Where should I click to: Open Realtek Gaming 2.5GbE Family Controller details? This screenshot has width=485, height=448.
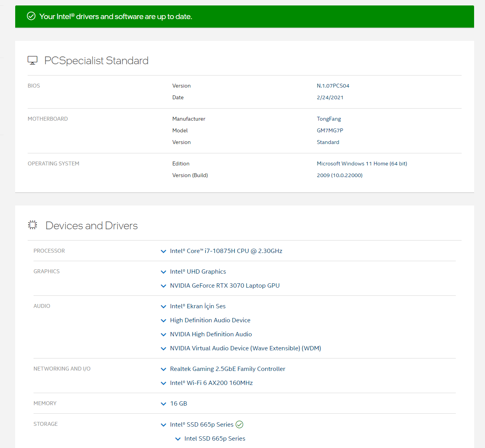point(228,369)
